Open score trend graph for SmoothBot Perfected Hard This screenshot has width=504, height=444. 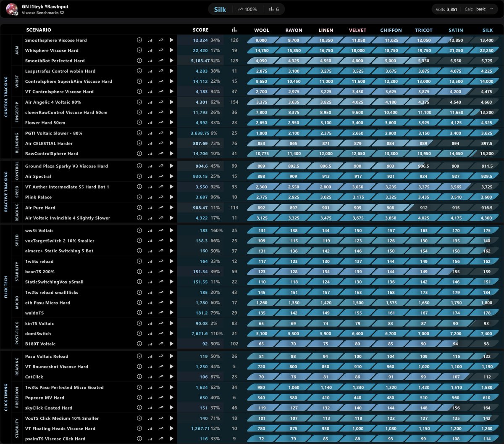161,61
